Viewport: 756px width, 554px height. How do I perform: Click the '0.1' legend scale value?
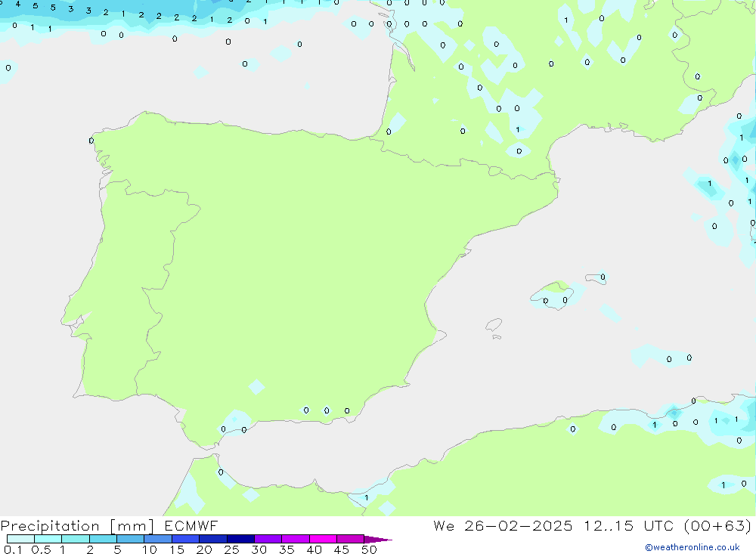tap(13, 549)
